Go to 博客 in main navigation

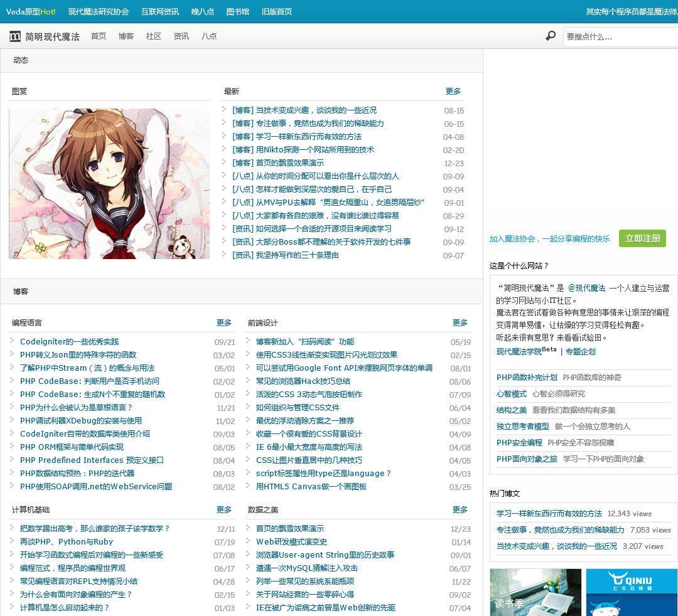point(126,36)
